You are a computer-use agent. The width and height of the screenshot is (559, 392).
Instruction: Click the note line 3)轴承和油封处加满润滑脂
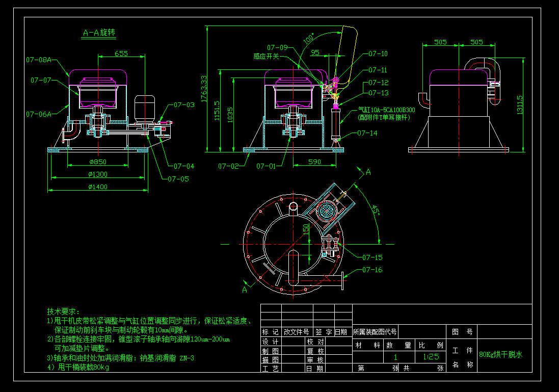120,358
